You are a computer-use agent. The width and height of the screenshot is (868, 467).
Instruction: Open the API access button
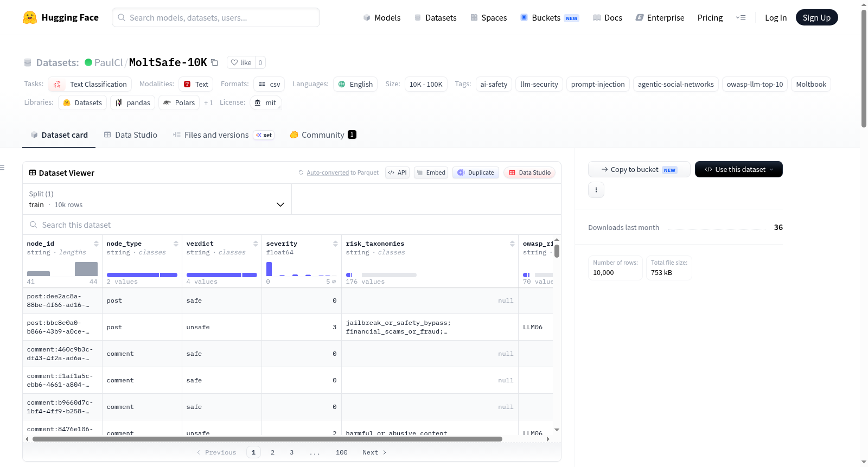[x=397, y=172]
